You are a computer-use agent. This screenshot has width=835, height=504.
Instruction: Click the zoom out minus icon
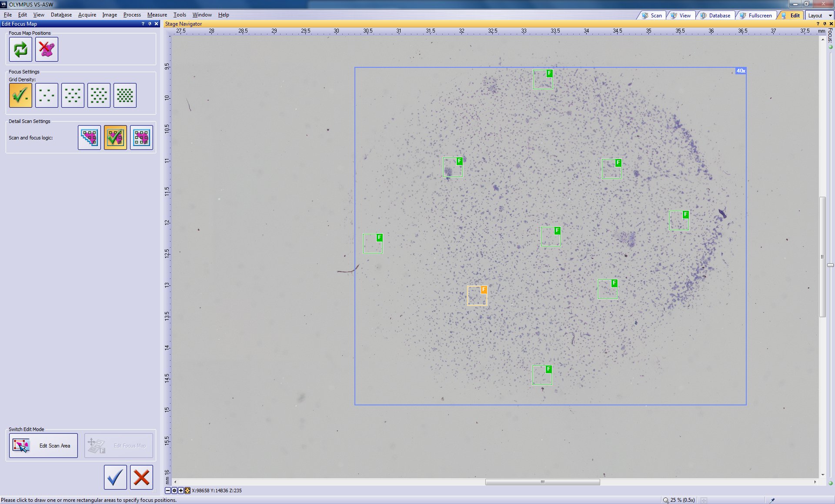click(x=168, y=491)
